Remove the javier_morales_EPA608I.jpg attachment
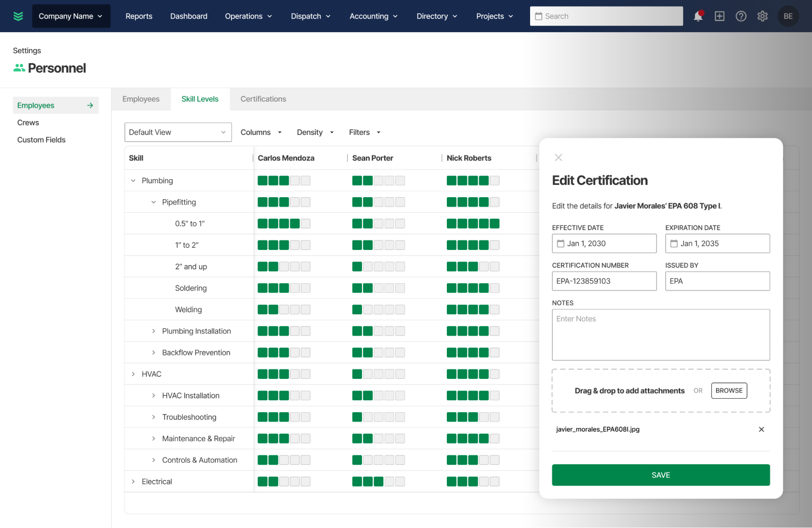 (x=761, y=429)
